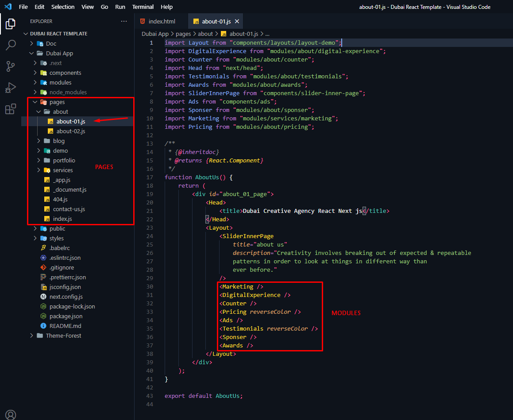Collapse the DUBAI REACT TEMPLATE root section
Image resolution: width=513 pixels, height=420 pixels.
(26, 34)
